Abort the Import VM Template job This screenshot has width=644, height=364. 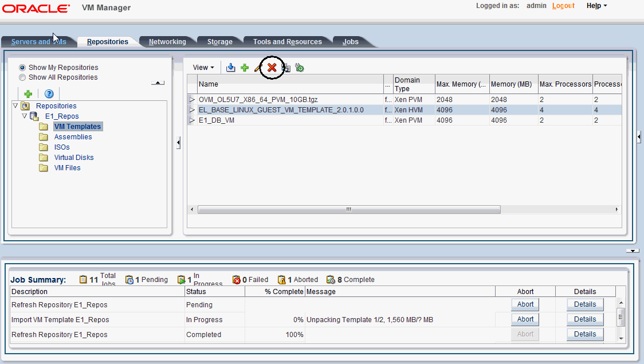[525, 319]
